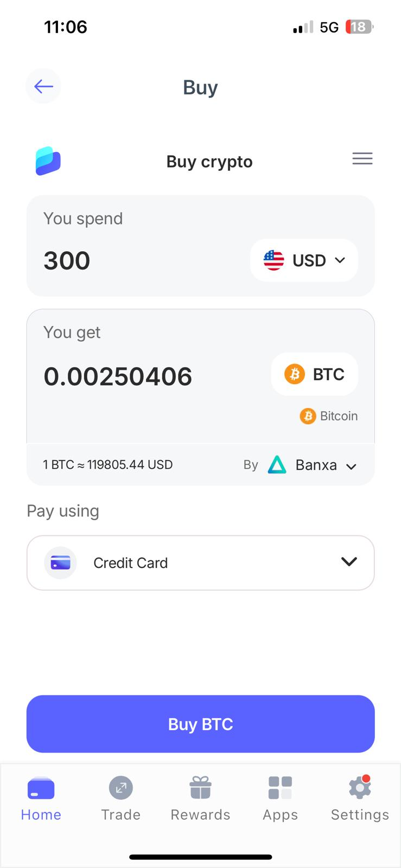
Task: Tap the orange Bitcoin icon beside BTC
Action: tap(295, 374)
